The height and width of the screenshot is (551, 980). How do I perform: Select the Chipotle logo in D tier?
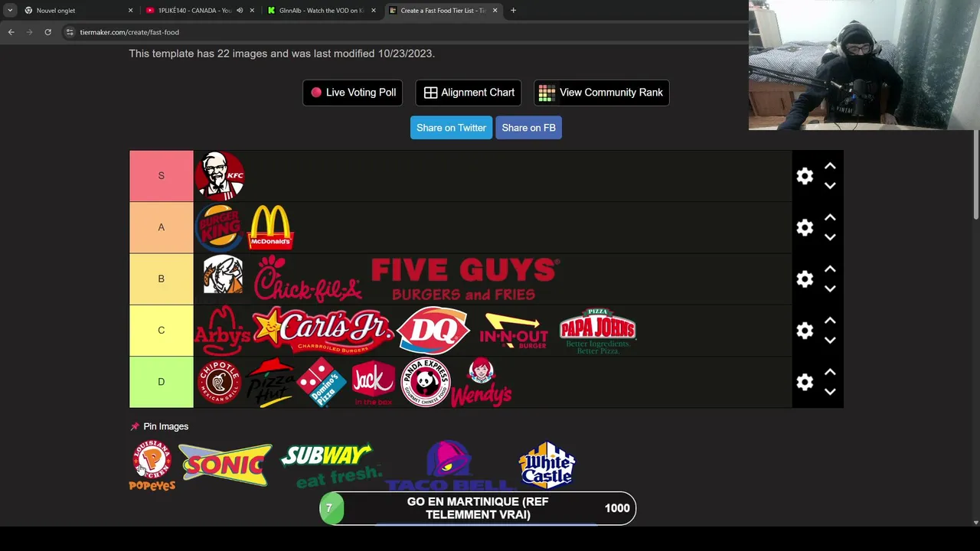tap(220, 382)
